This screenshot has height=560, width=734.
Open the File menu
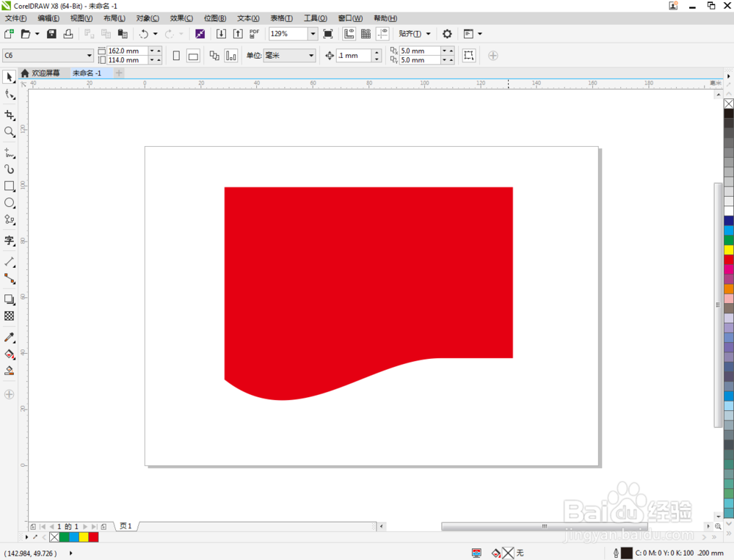point(16,18)
